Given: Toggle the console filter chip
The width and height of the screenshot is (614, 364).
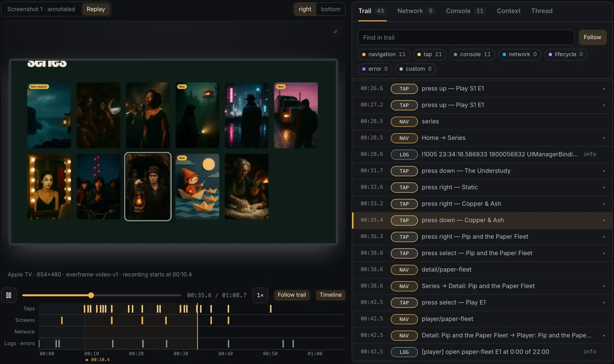Looking at the screenshot, I should coord(472,54).
